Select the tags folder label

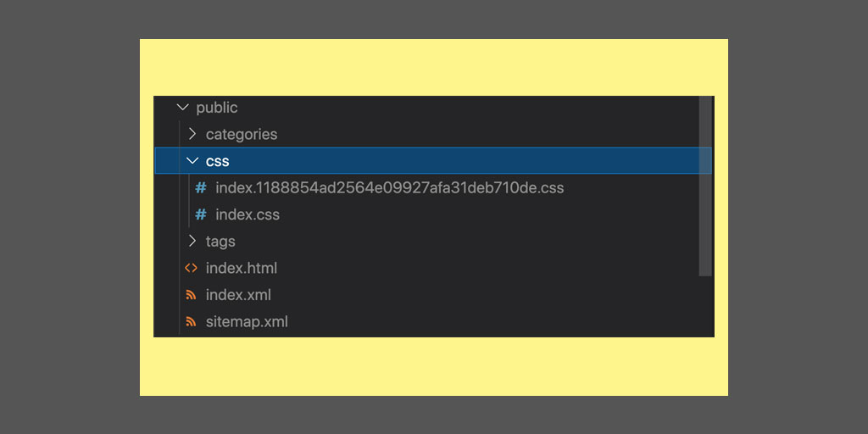click(220, 242)
